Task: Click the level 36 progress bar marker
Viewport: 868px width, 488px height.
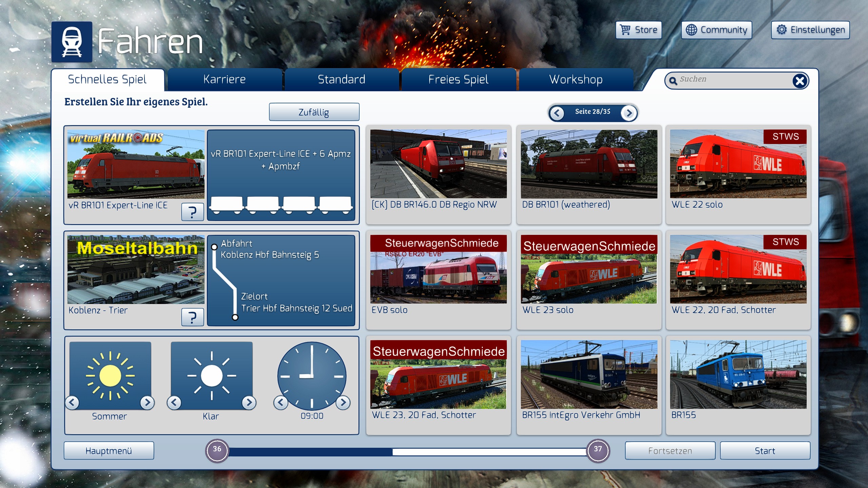Action: coord(217,450)
